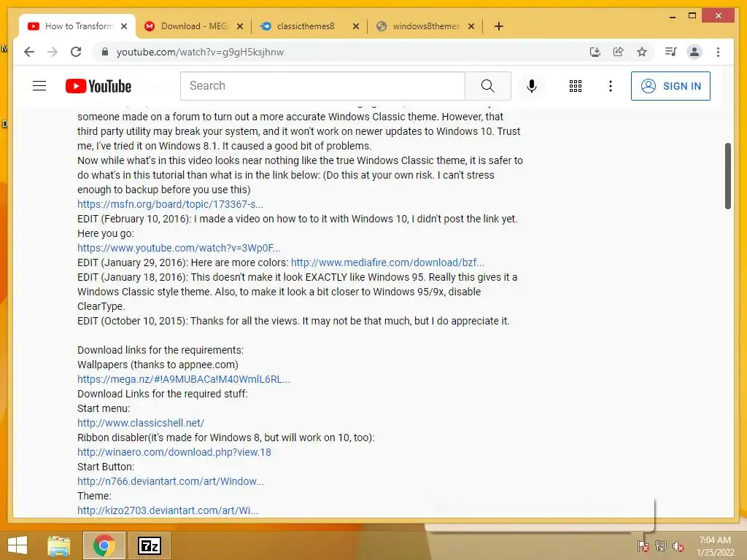The width and height of the screenshot is (747, 560).
Task: Click the muted volume tray icon
Action: pyautogui.click(x=678, y=546)
